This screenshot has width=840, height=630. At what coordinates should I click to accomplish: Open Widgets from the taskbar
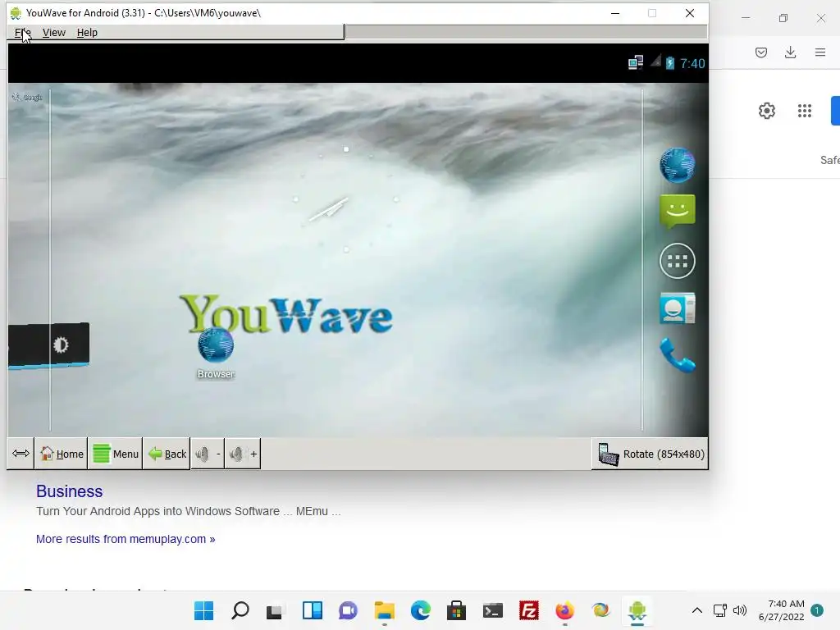(x=312, y=610)
